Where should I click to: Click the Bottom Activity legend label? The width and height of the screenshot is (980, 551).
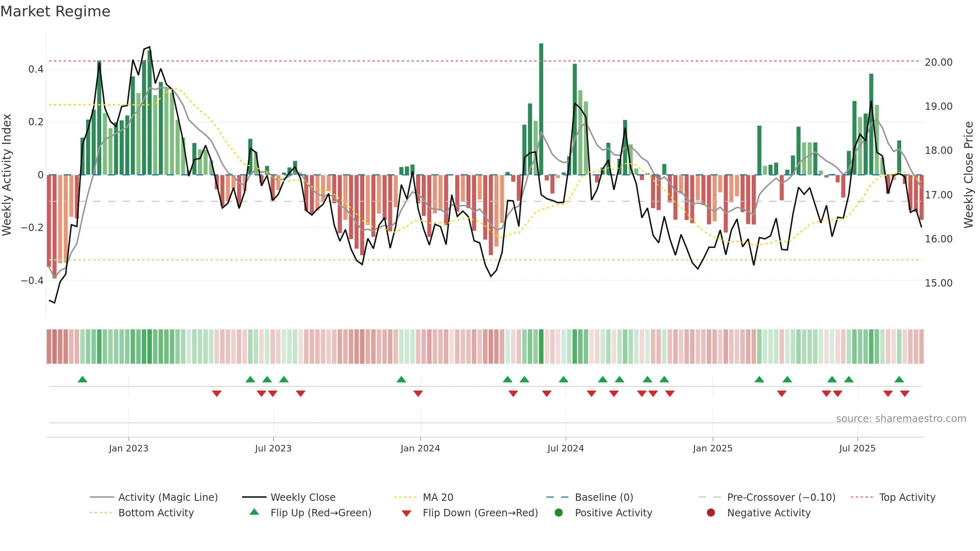click(x=156, y=513)
